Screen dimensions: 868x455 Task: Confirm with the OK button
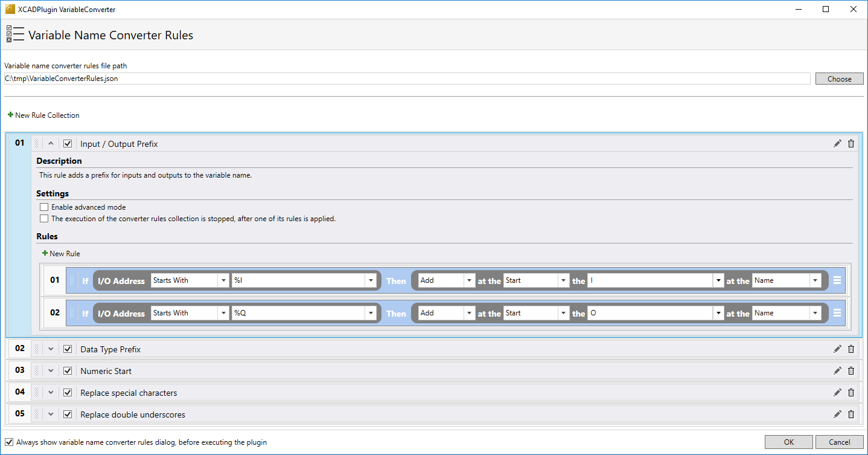(789, 442)
